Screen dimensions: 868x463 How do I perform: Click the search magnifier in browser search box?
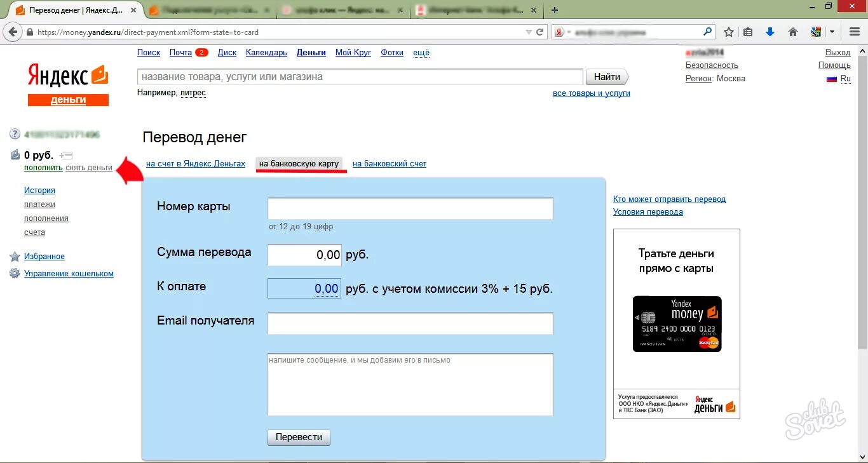tap(708, 32)
